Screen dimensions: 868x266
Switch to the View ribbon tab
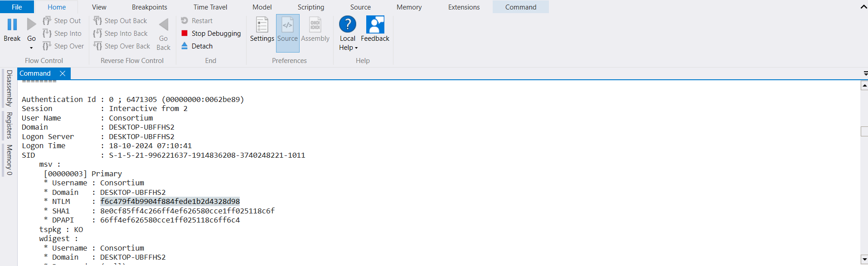click(99, 7)
